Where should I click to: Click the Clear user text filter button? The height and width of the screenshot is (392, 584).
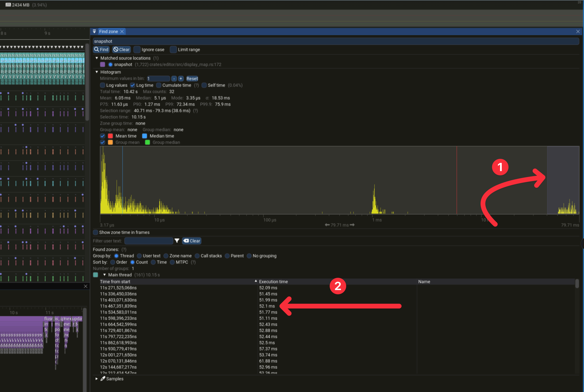pos(192,241)
